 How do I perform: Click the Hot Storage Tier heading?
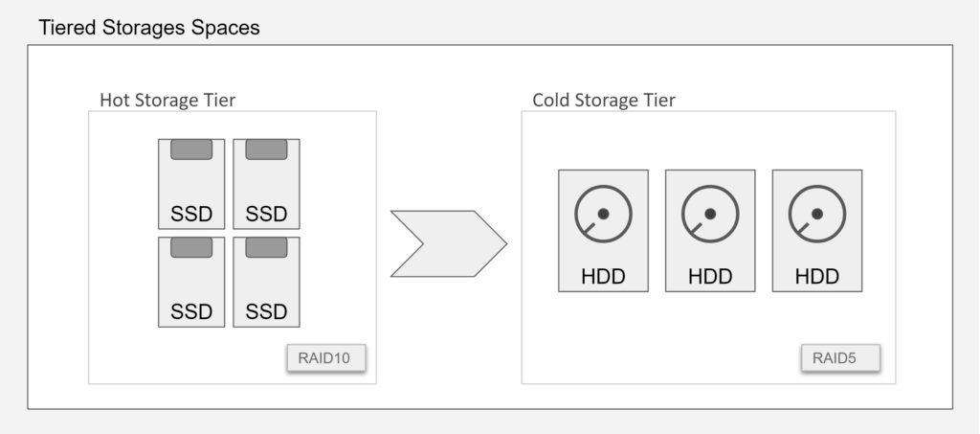tap(167, 100)
